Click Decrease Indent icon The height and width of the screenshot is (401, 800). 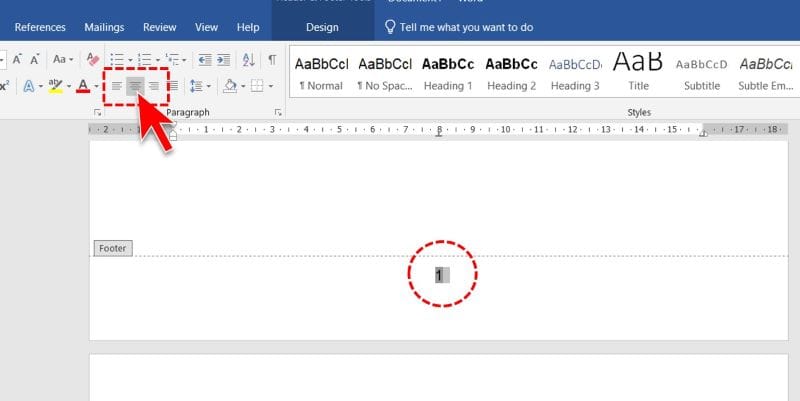point(204,60)
